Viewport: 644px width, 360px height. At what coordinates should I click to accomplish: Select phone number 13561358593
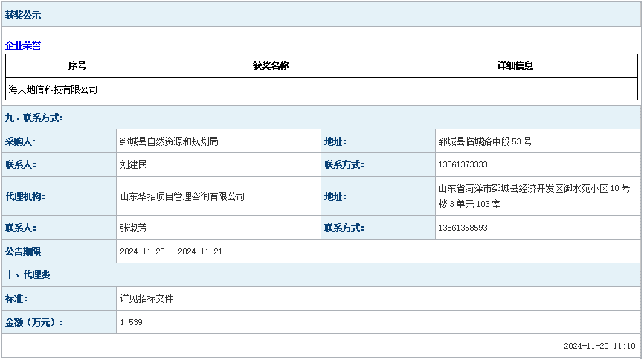click(x=463, y=228)
